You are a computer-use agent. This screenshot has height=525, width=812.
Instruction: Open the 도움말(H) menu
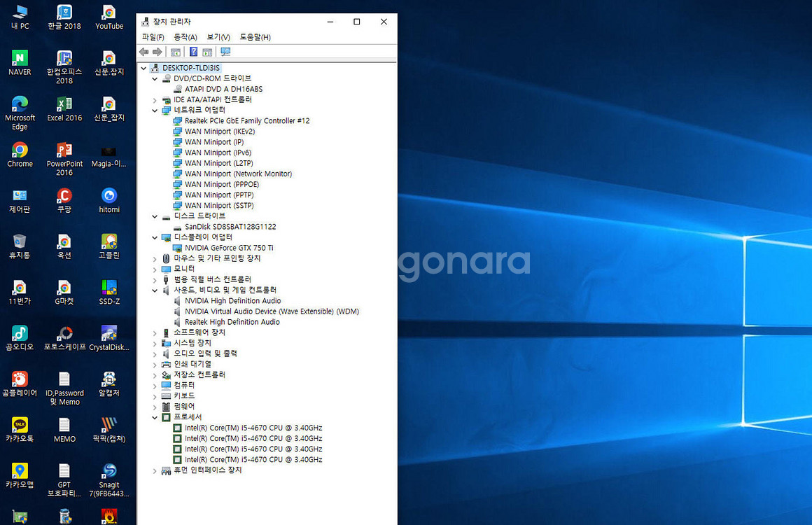pos(255,37)
